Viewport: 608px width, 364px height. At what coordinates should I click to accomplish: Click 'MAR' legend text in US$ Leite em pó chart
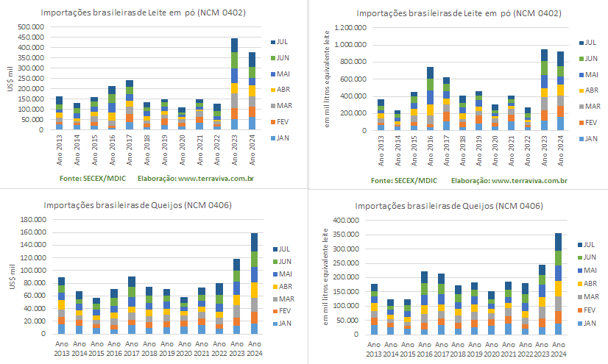coord(285,106)
